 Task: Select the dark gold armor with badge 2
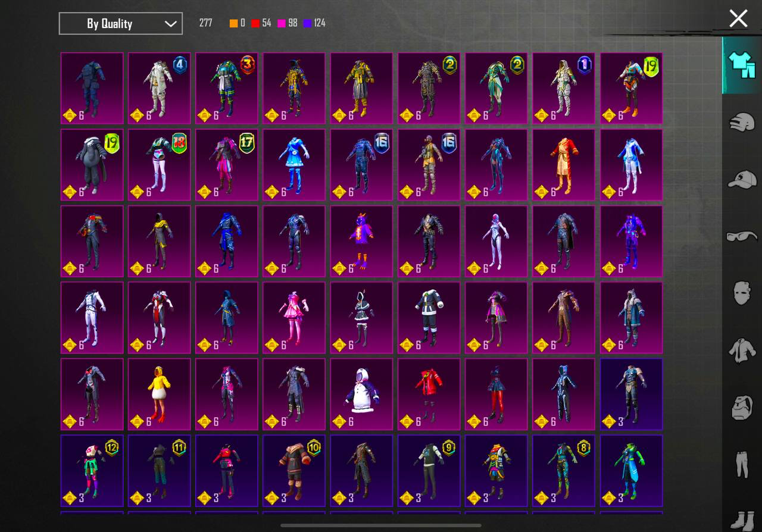tap(429, 88)
